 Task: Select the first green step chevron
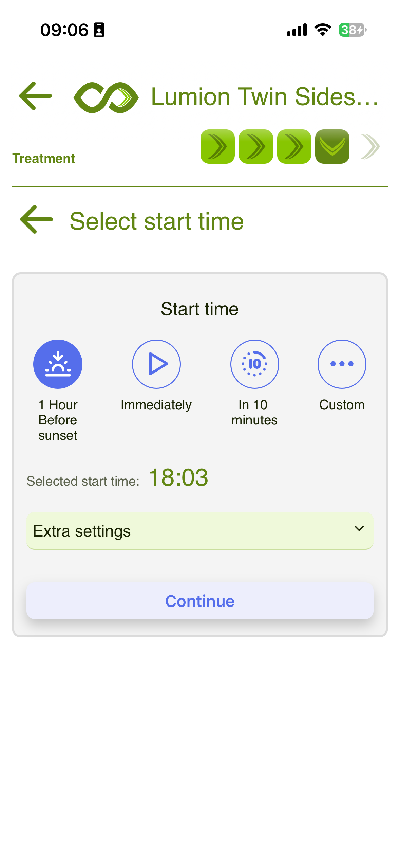click(x=217, y=147)
